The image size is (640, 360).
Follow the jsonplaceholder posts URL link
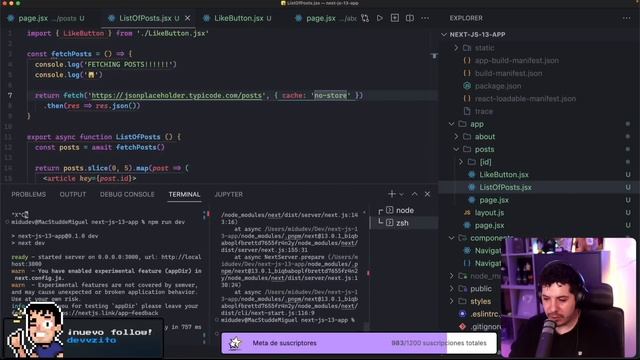[176, 96]
